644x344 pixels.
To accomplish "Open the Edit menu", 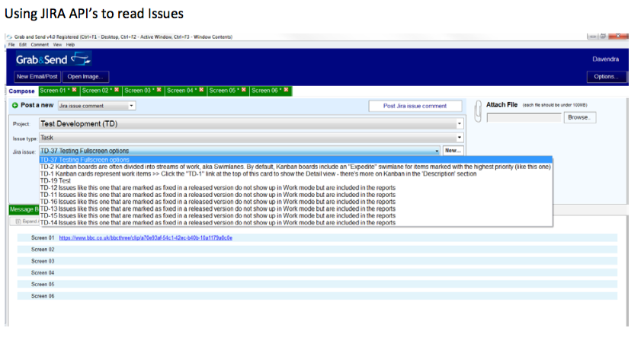I will click(x=23, y=45).
